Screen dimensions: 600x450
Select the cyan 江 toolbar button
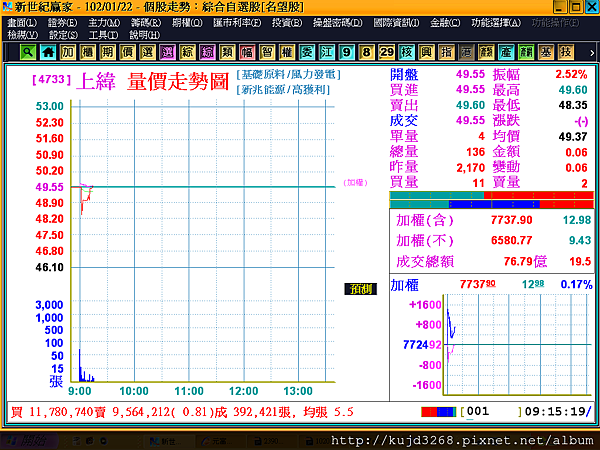click(326, 52)
